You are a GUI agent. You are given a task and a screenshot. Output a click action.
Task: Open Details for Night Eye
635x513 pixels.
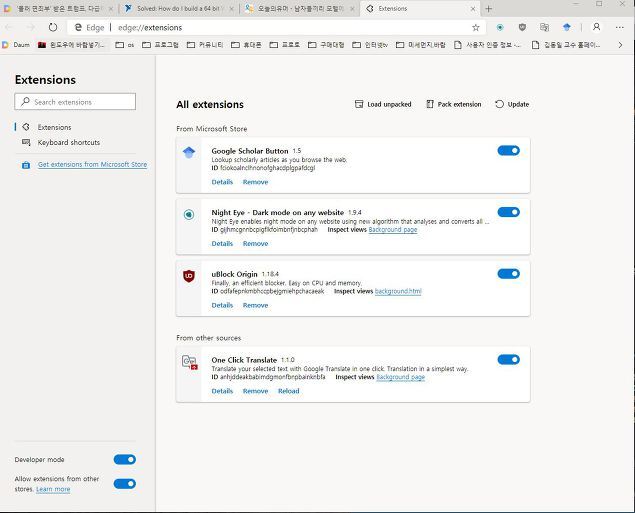pyautogui.click(x=222, y=243)
